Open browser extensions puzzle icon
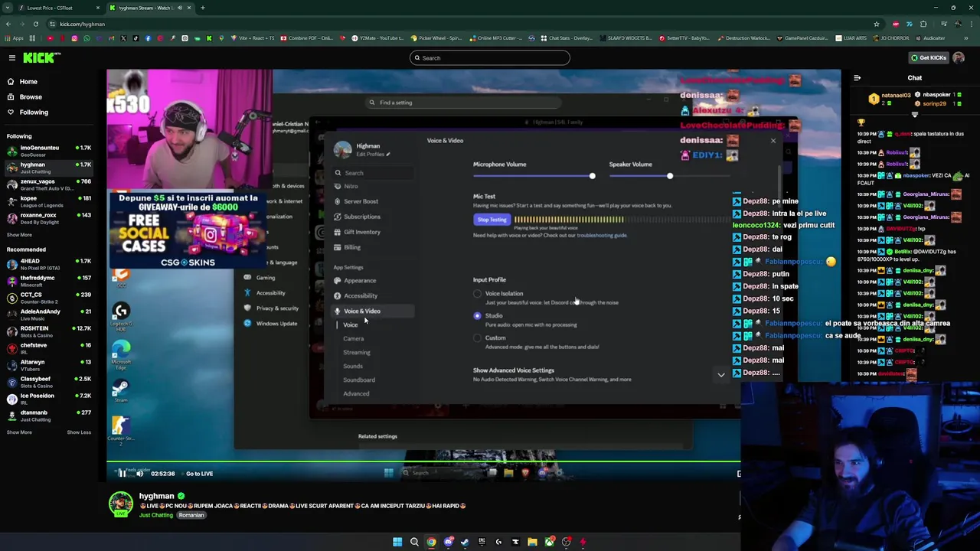Image resolution: width=980 pixels, height=551 pixels. (x=923, y=24)
